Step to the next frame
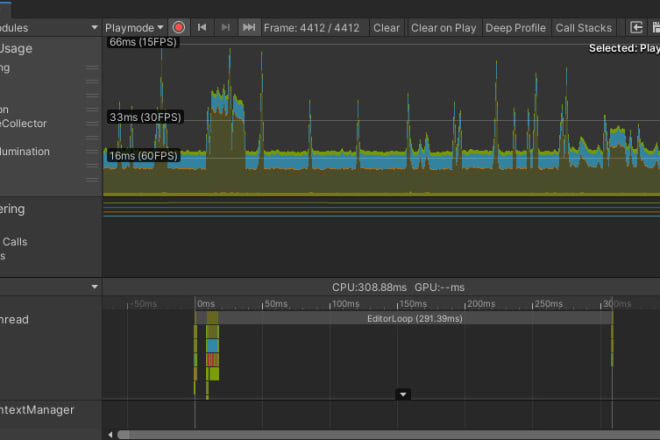 tap(226, 28)
